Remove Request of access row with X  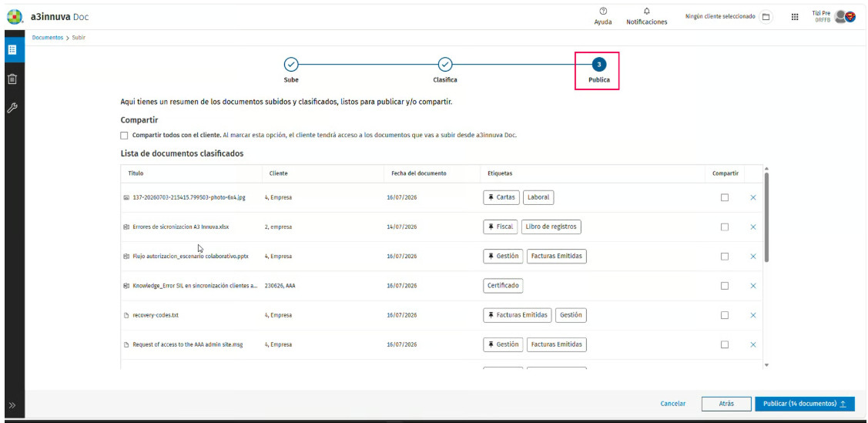tap(753, 344)
